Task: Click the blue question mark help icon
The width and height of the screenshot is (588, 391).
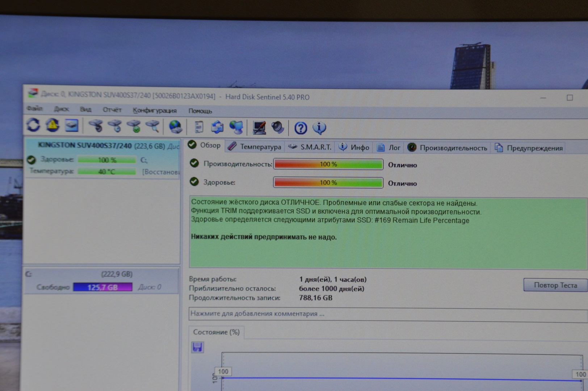Action: coord(301,128)
